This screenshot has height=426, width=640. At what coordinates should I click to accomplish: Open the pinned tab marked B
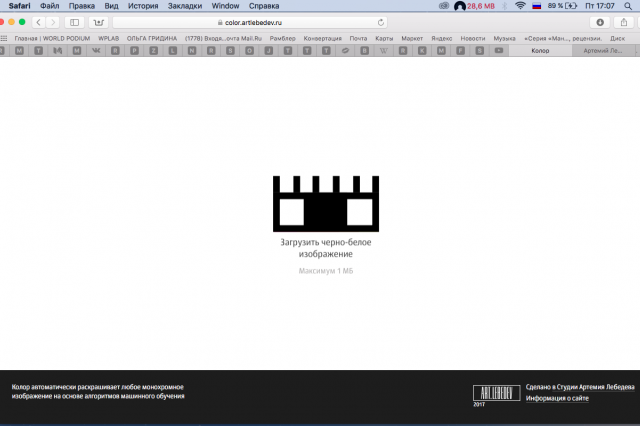[x=364, y=51]
